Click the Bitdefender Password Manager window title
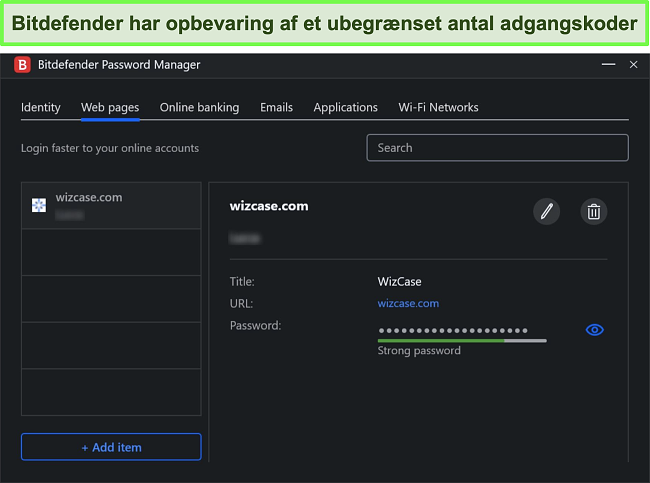This screenshot has width=650, height=483. [119, 65]
